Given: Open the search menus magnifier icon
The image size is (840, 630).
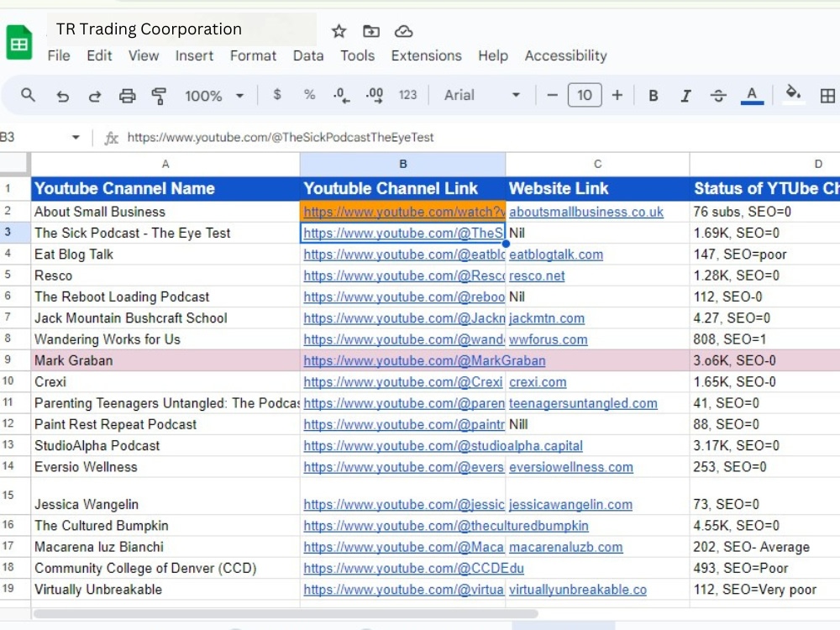Looking at the screenshot, I should pyautogui.click(x=28, y=96).
